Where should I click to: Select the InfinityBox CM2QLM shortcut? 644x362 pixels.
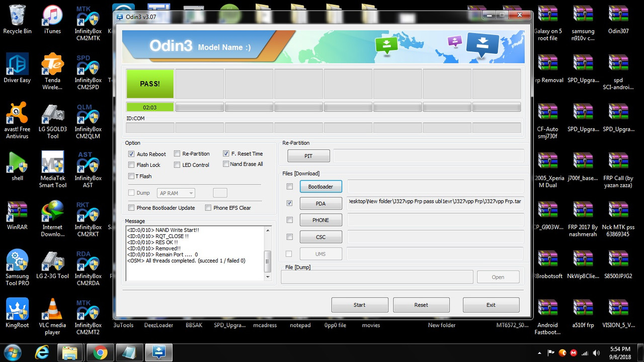click(88, 121)
